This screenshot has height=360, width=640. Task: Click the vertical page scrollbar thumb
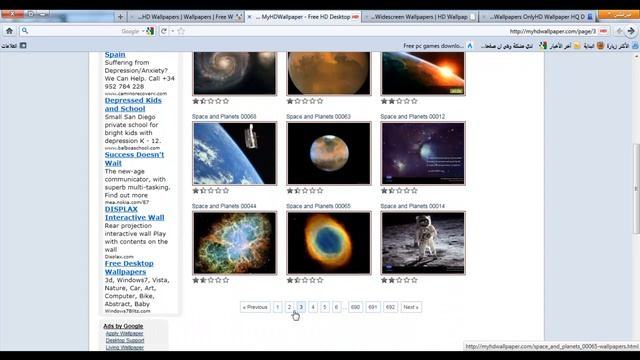(636, 189)
